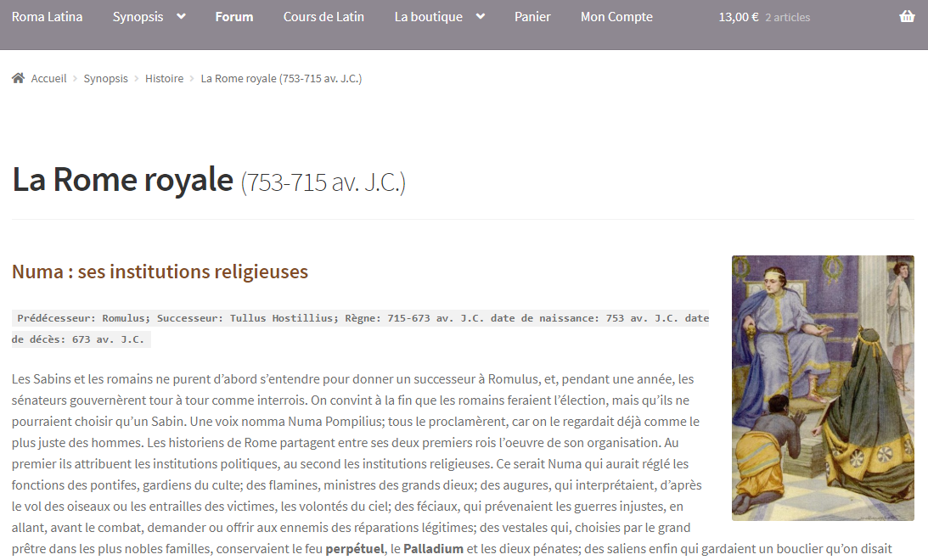Click the Prédécesseur: Romulus info block

tap(360, 328)
